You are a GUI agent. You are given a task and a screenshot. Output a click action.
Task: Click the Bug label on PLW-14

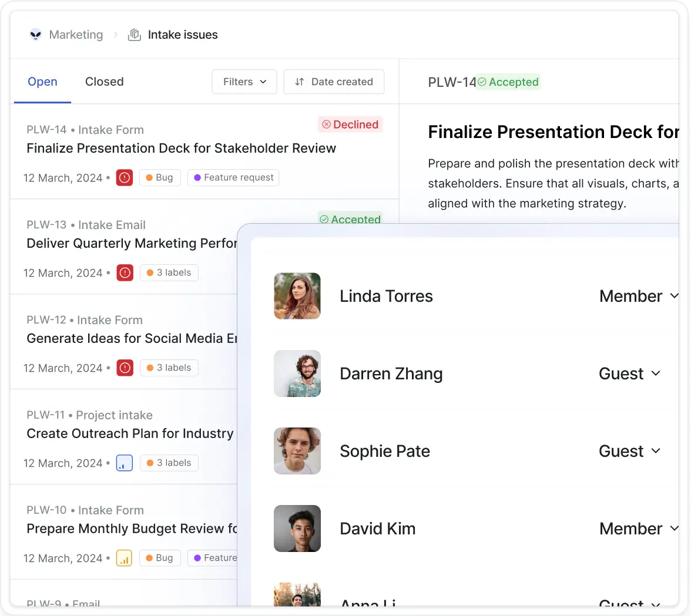coord(160,177)
